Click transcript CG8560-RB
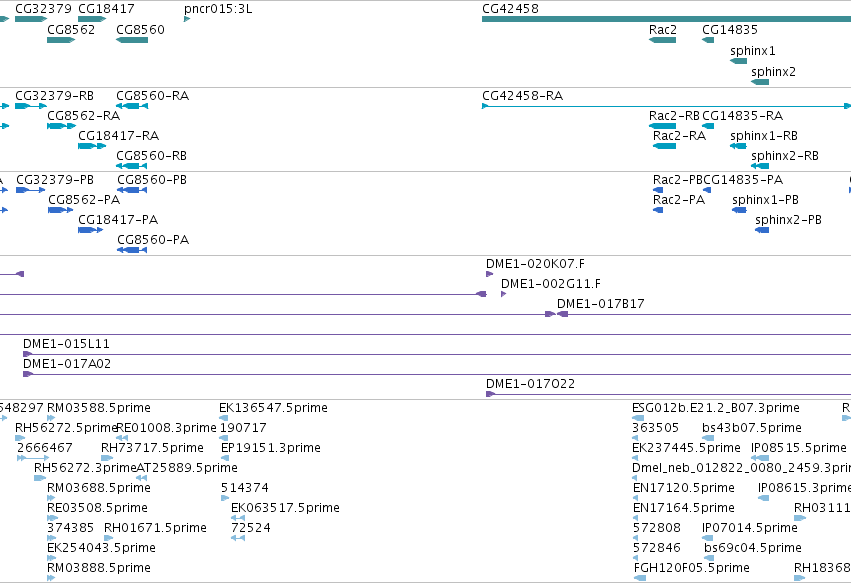The height and width of the screenshot is (583, 851). pyautogui.click(x=132, y=166)
